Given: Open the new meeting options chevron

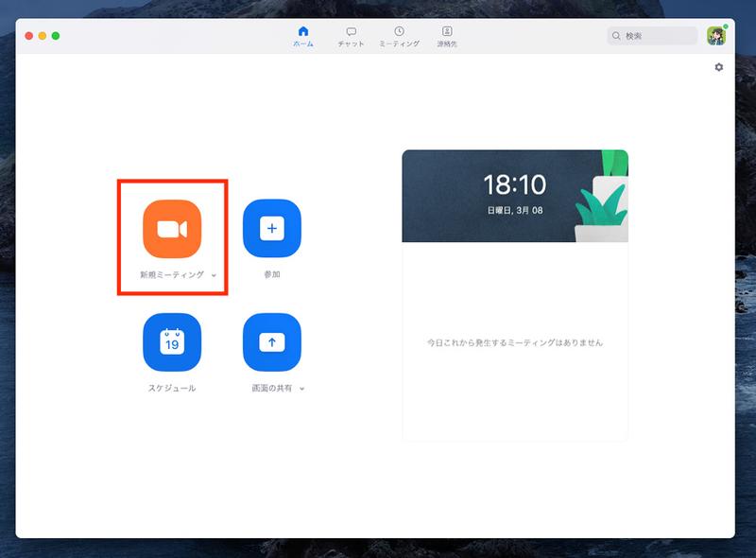Looking at the screenshot, I should 214,275.
